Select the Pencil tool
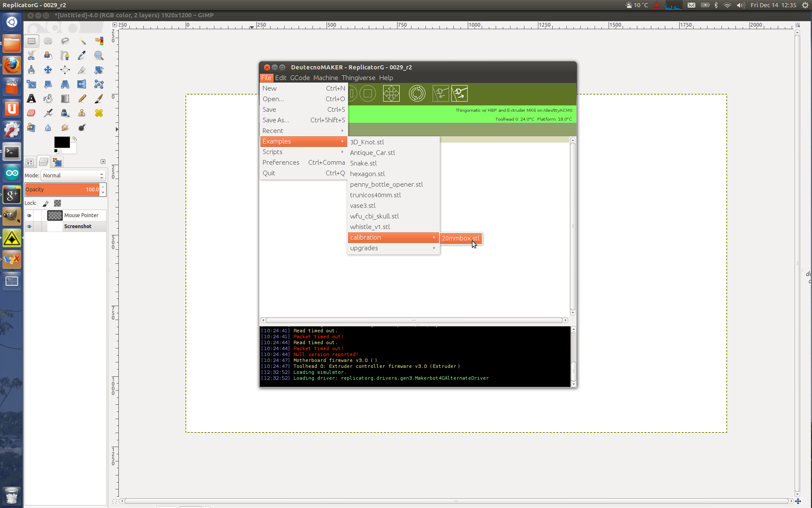 point(82,99)
